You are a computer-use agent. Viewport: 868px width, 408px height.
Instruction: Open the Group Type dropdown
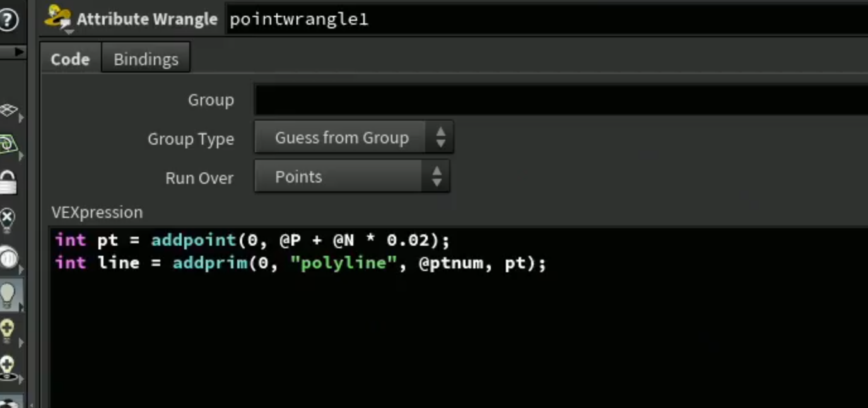click(353, 138)
